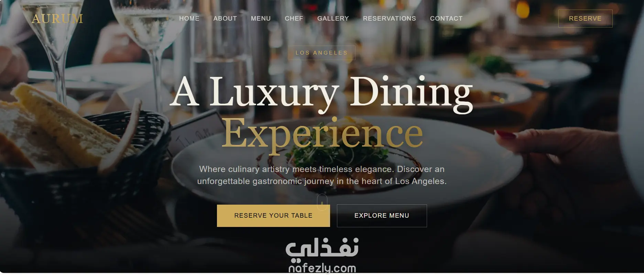
Task: Click the Nafezly Arabic logo watermark
Action: coord(322,248)
